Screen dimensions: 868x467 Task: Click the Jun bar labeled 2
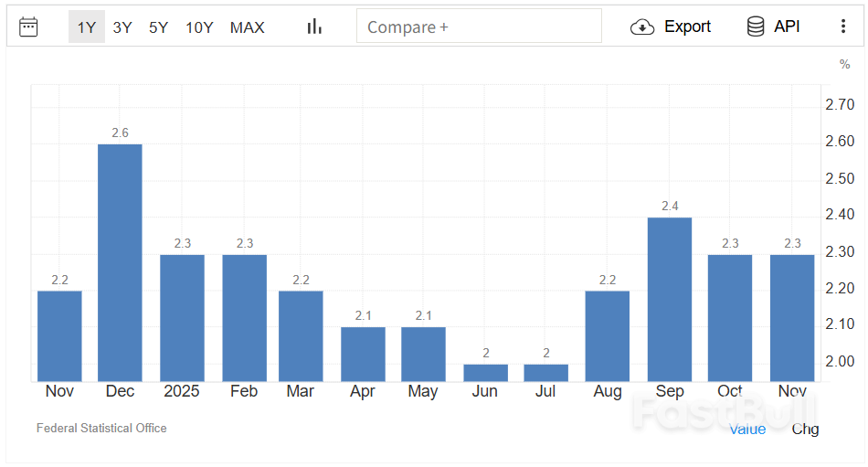click(485, 373)
